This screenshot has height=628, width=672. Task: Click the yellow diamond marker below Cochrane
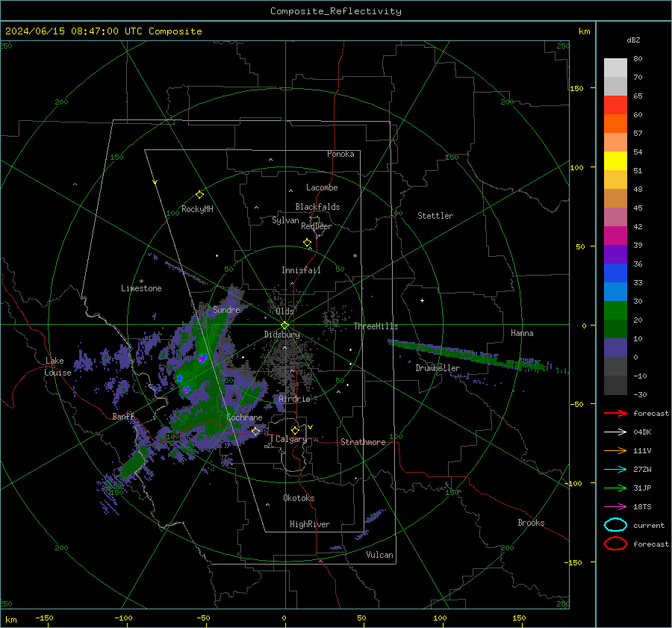tap(255, 431)
